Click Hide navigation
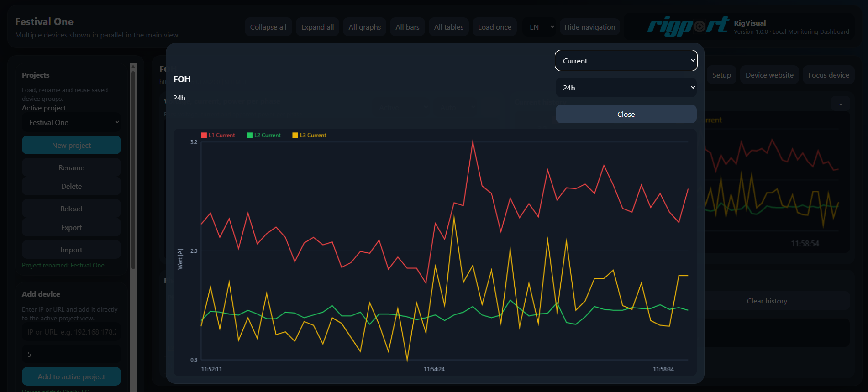Viewport: 868px width, 392px height. 589,27
